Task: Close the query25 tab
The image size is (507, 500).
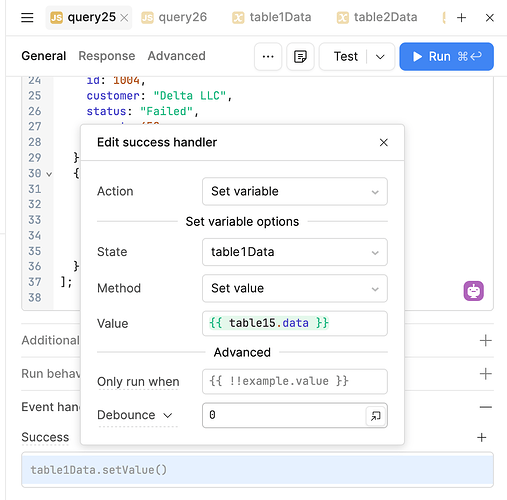Action: click(x=124, y=18)
